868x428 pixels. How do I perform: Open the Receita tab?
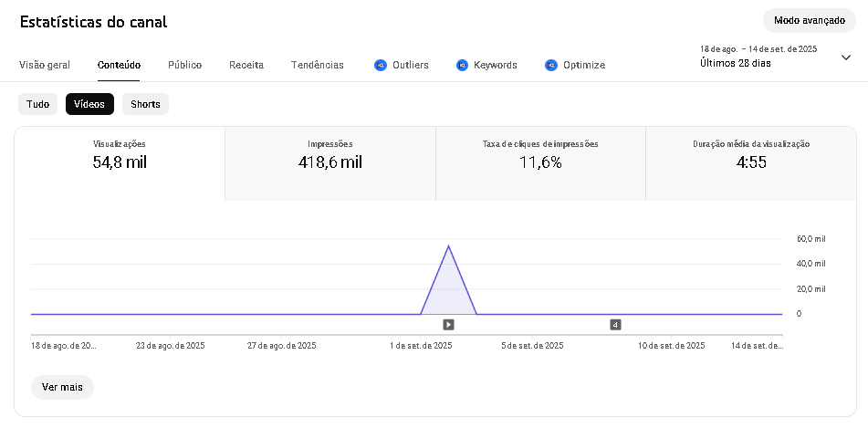[246, 66]
